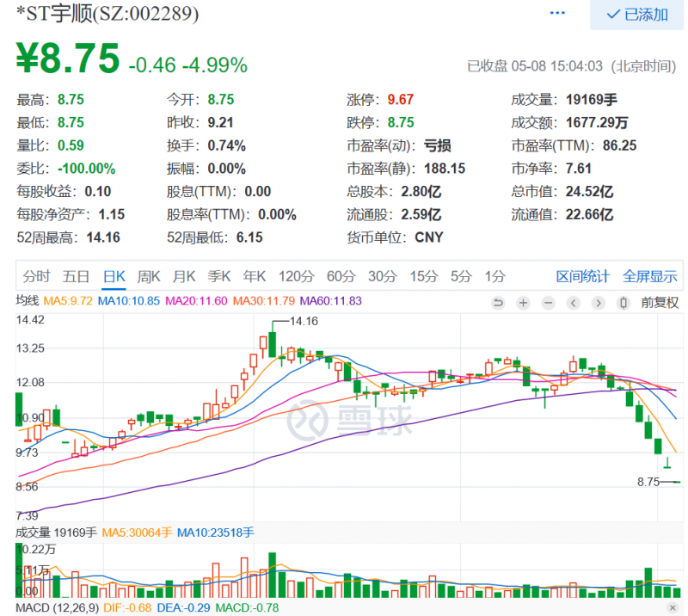Viewport: 688px width, 616px height.
Task: Click the chart reset/undo arrow icon
Action: 498,303
